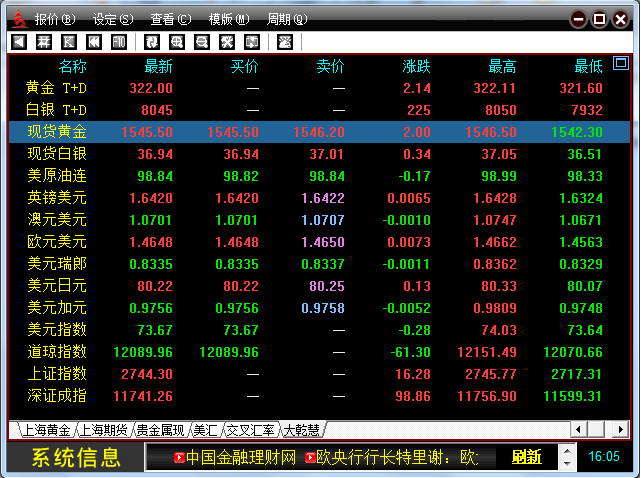Screen dimensions: 641x478
Task: Switch to the 上海黄金 tab
Action: click(46, 430)
